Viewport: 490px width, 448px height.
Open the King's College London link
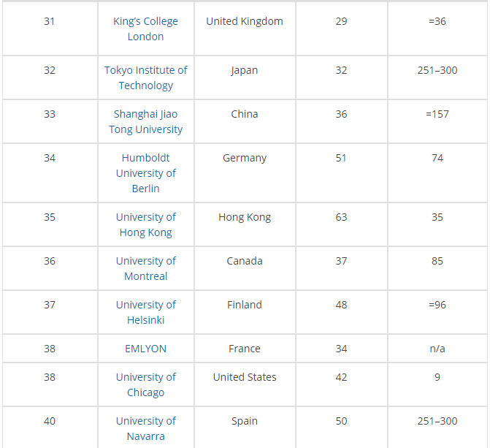145,29
